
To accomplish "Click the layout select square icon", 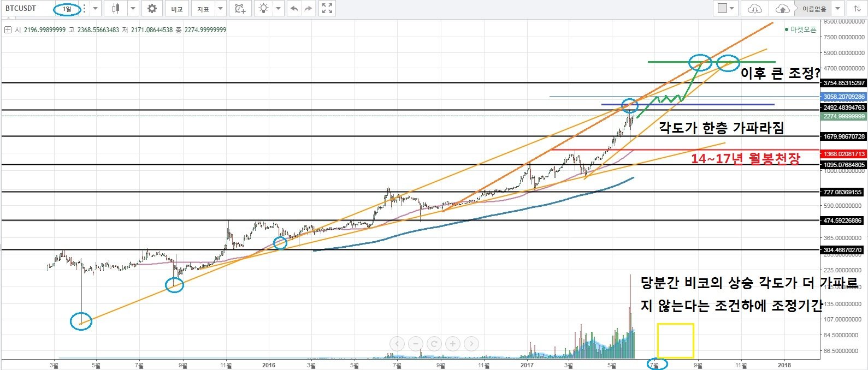I will [722, 9].
